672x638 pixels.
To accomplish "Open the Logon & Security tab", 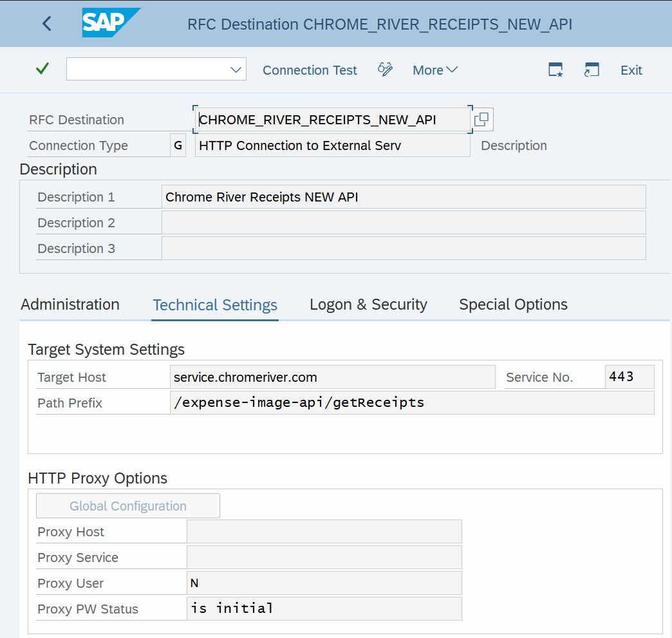I will 368,305.
